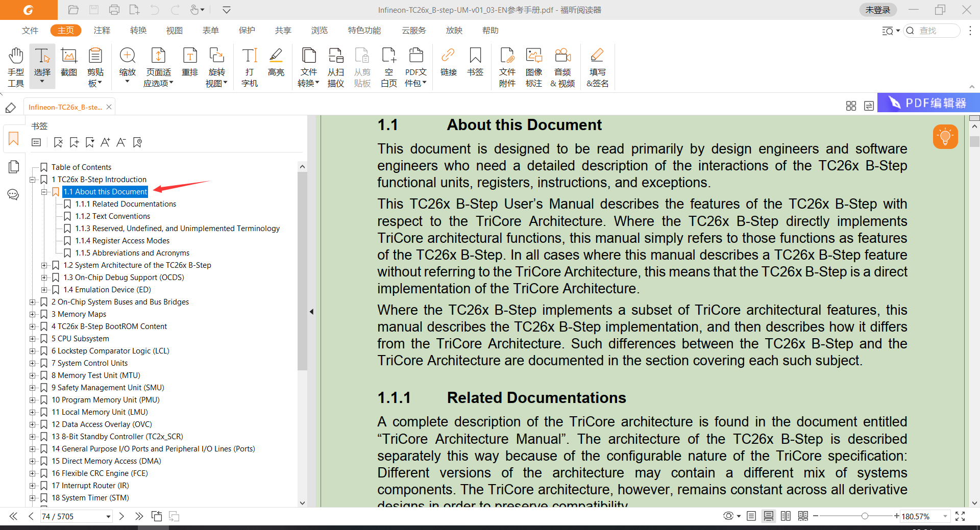Click the PDF编辑器 banner button
980x530 pixels.
tap(928, 103)
